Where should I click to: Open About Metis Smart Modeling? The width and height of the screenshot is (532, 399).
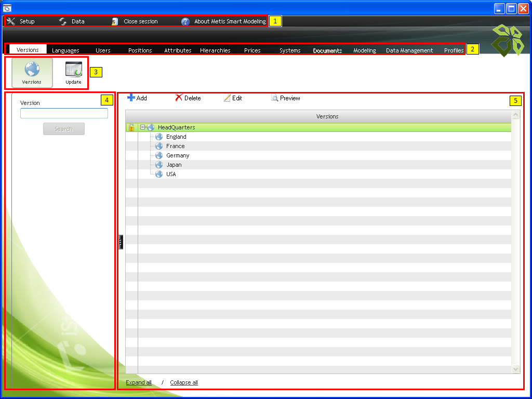[223, 21]
